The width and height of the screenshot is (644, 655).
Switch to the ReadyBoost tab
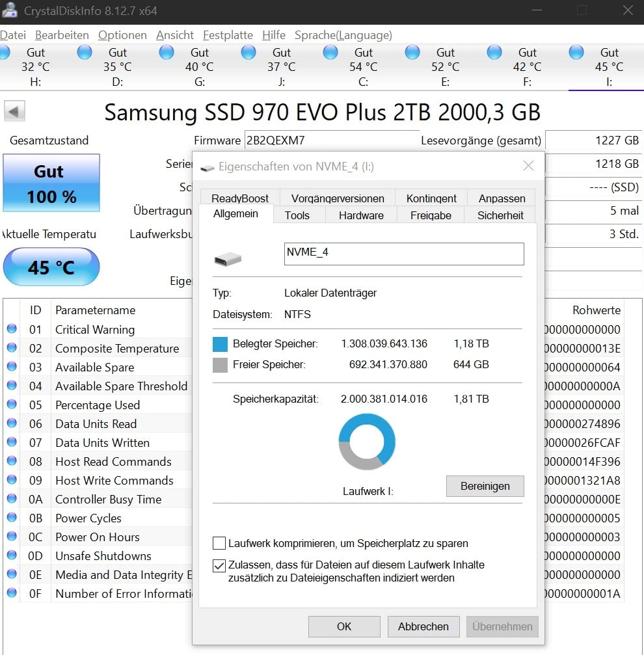pyautogui.click(x=240, y=198)
